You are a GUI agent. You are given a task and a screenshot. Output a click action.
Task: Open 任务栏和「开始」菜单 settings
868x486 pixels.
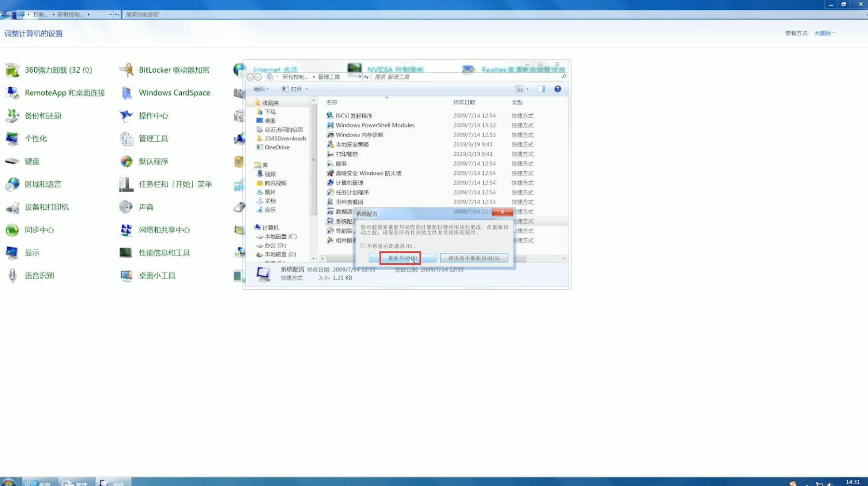coord(166,184)
